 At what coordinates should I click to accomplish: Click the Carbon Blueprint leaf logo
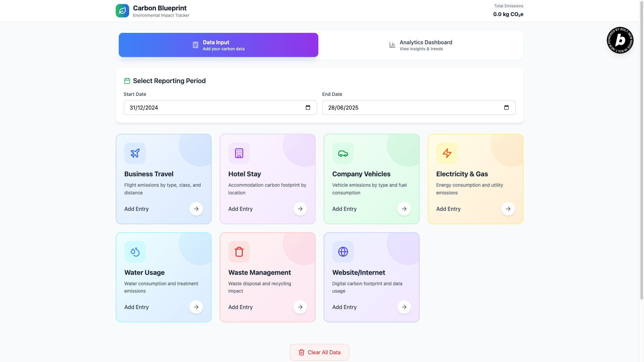point(122,11)
